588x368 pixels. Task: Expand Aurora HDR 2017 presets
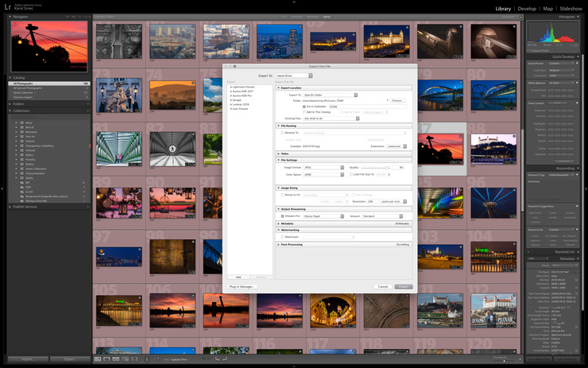click(231, 91)
